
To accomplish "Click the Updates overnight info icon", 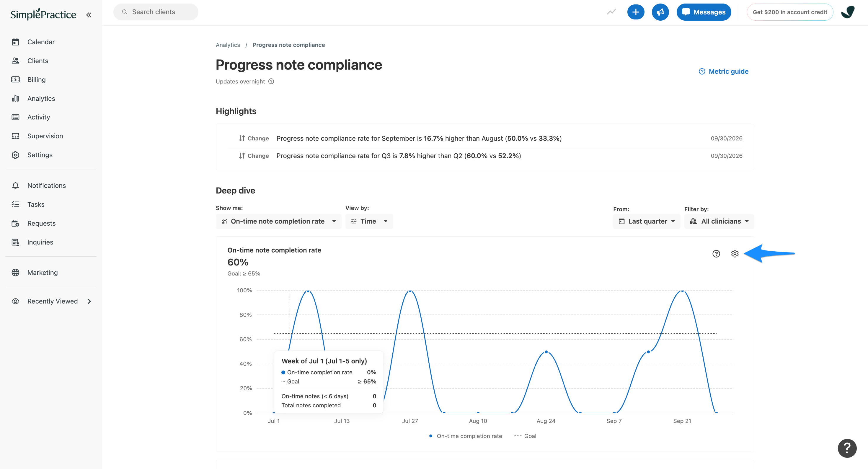I will [271, 81].
